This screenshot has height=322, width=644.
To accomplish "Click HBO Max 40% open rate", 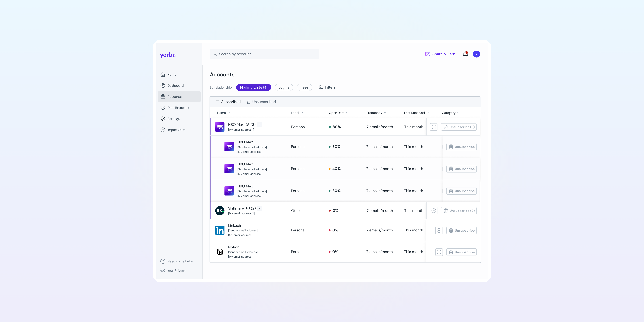I will pyautogui.click(x=335, y=169).
